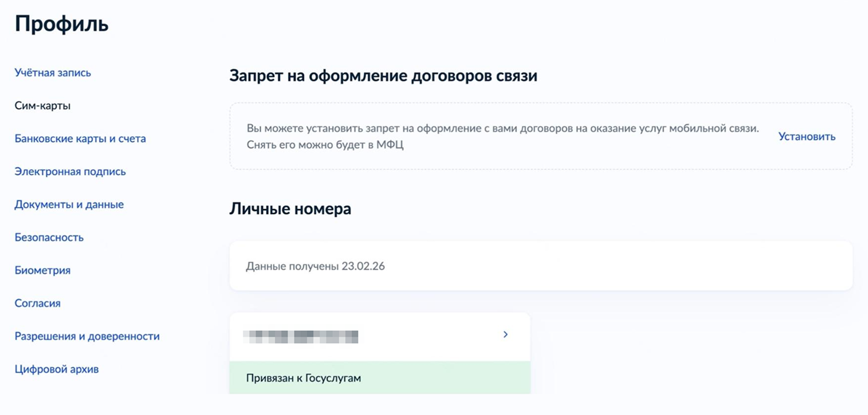Click the Личные номера section heading

[x=291, y=209]
